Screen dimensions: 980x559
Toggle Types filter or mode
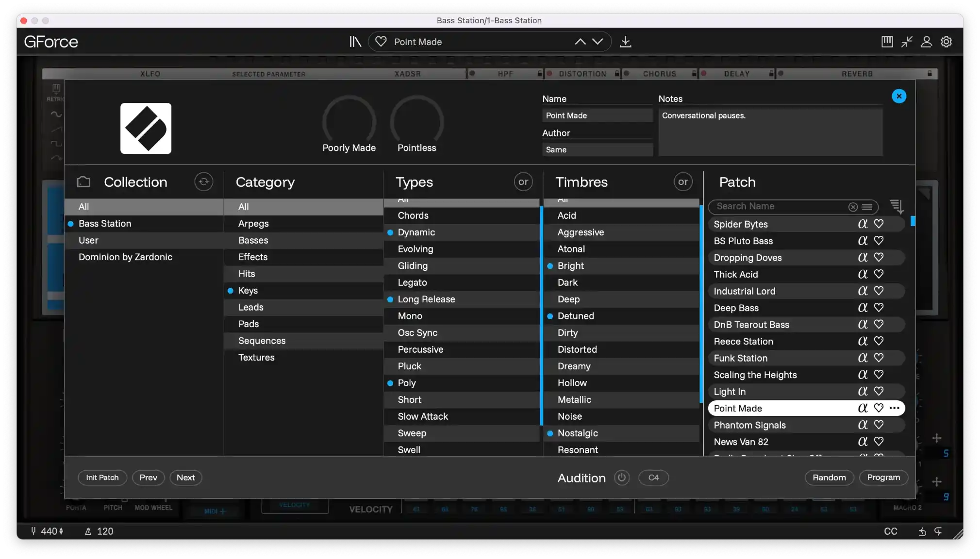click(523, 182)
